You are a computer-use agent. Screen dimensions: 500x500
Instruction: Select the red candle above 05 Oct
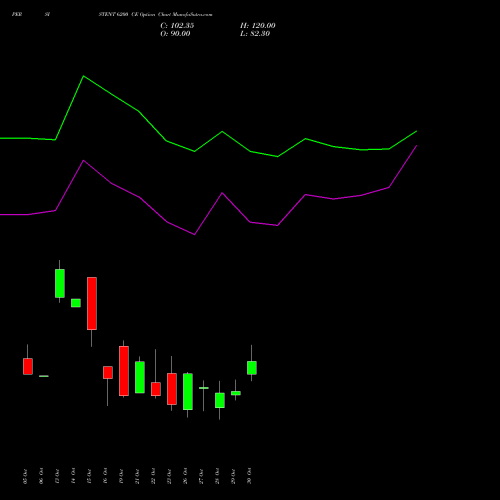(28, 366)
